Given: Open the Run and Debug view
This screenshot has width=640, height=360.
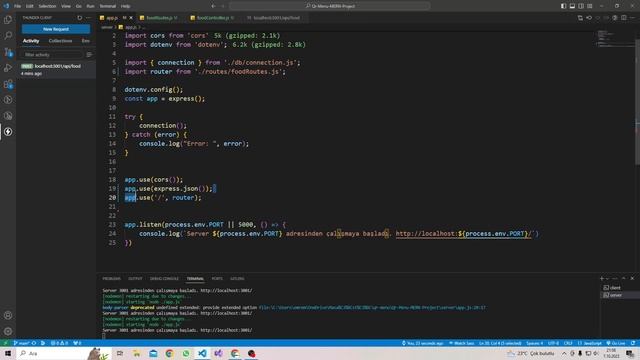Looking at the screenshot, I should click(x=8, y=68).
